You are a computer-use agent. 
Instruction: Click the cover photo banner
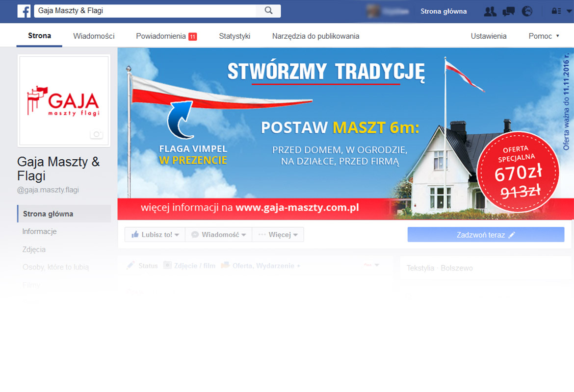point(345,133)
